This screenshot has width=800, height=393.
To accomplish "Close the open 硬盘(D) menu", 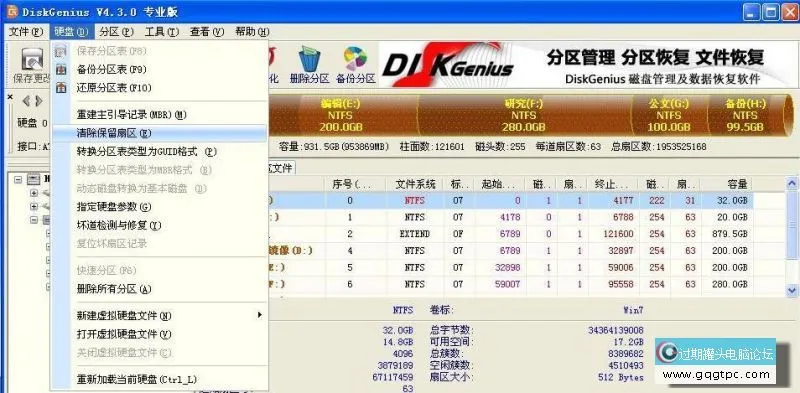I will (x=71, y=32).
